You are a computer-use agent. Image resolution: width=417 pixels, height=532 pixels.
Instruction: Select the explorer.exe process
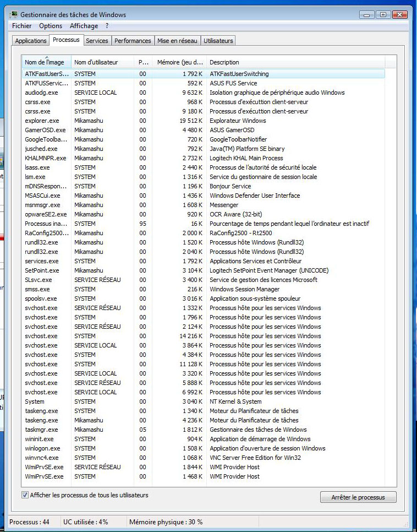[204, 121]
